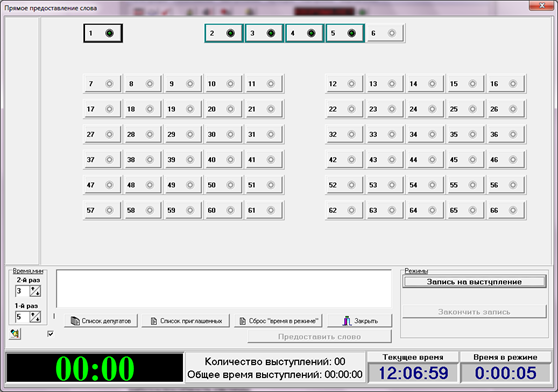Click seat button 23
Image resolution: width=558 pixels, height=392 pixels.
385,109
